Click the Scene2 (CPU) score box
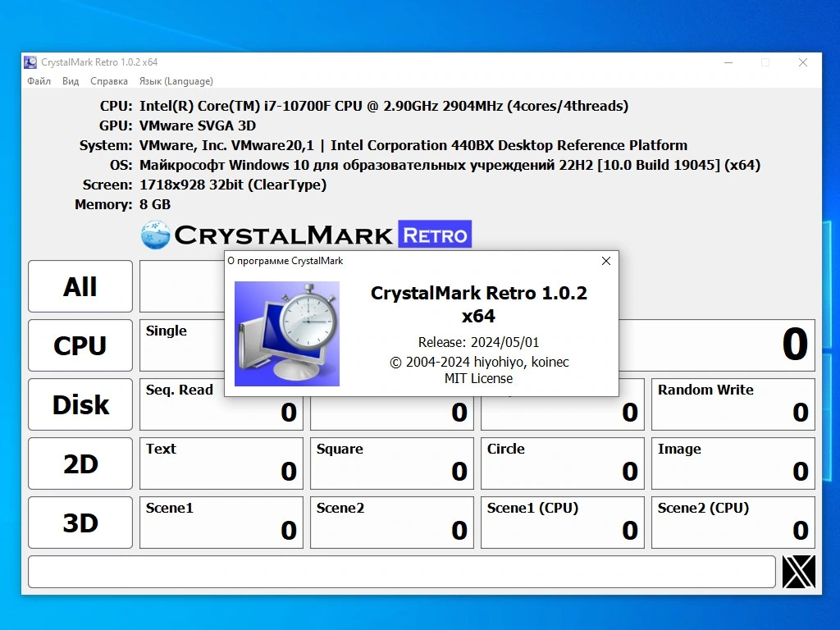Viewport: 840px width, 630px height. pyautogui.click(x=733, y=523)
